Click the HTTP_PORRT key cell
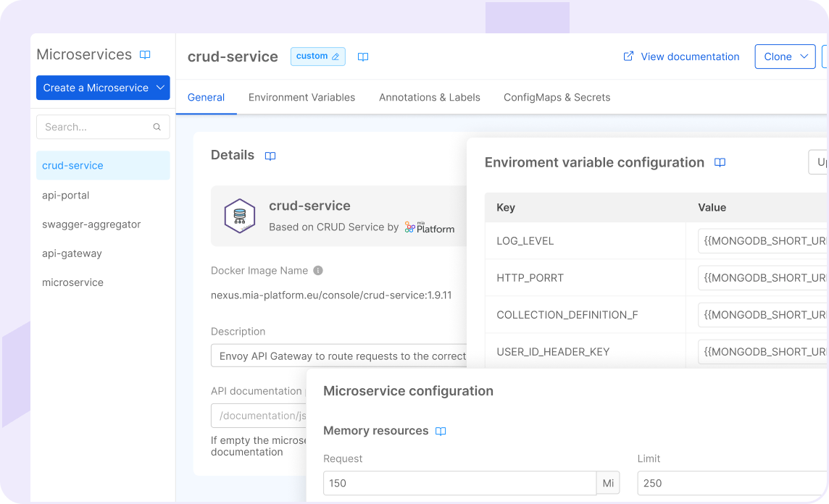This screenshot has width=829, height=504. pyautogui.click(x=586, y=278)
